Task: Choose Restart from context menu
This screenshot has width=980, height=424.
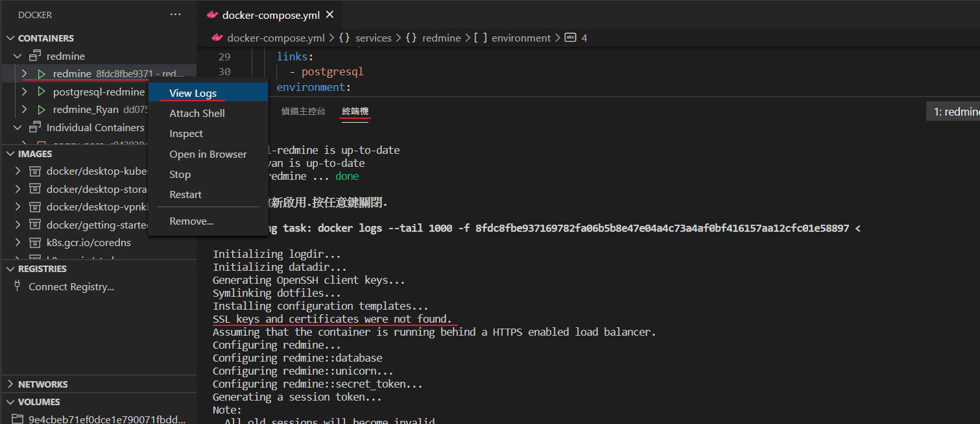Action: point(208,195)
